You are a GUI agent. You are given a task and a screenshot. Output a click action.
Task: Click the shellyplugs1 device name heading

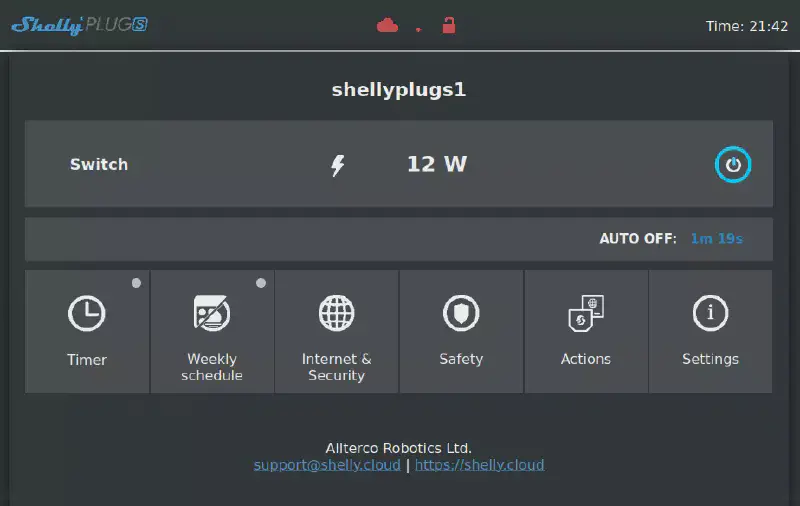399,90
